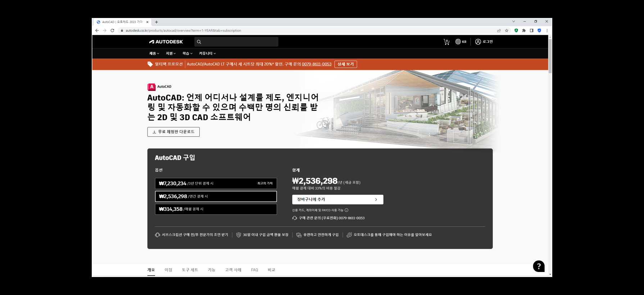
Task: Click 서브스크립션 구매 전/후 전문가의 조언 받기 link
Action: pyautogui.click(x=195, y=235)
